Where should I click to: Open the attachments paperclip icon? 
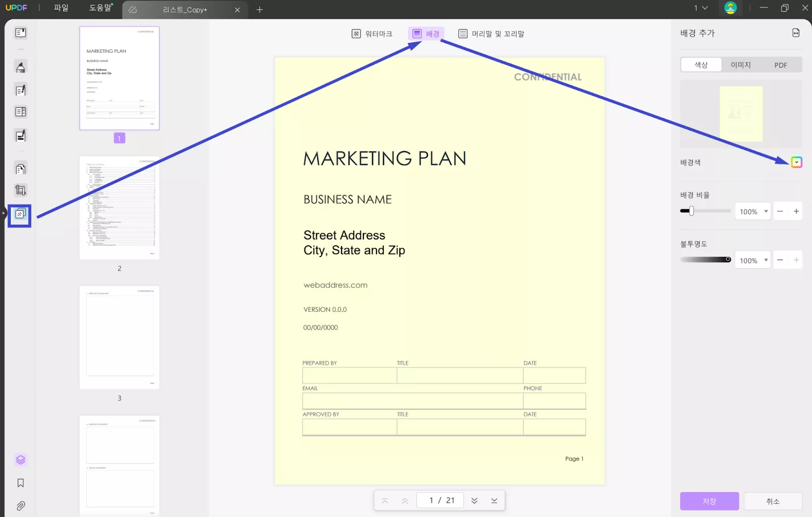21,506
